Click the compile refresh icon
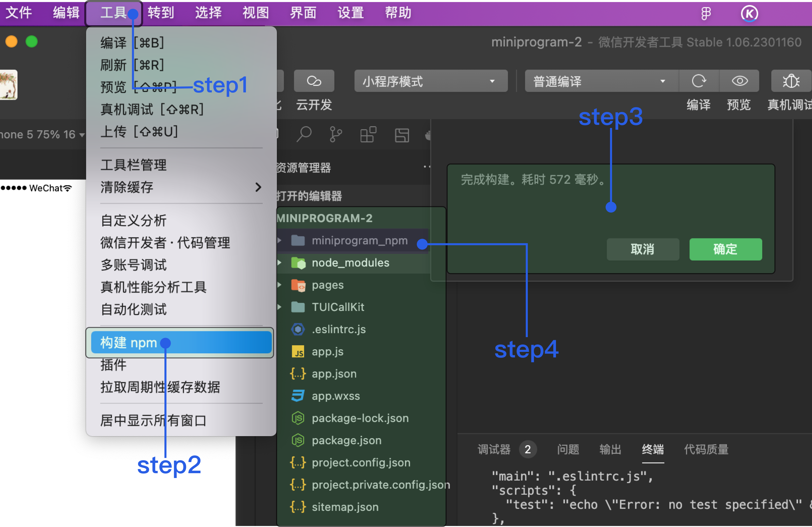 tap(698, 81)
